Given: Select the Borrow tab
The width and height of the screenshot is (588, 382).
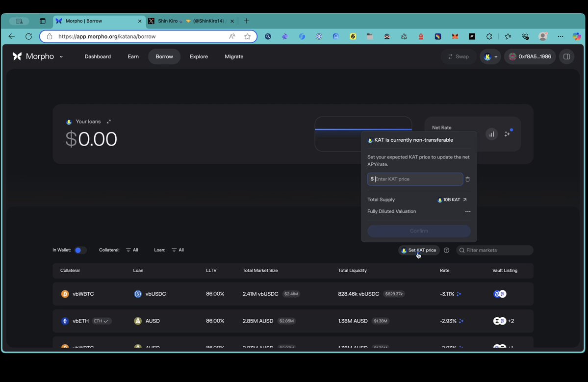Looking at the screenshot, I should (164, 56).
